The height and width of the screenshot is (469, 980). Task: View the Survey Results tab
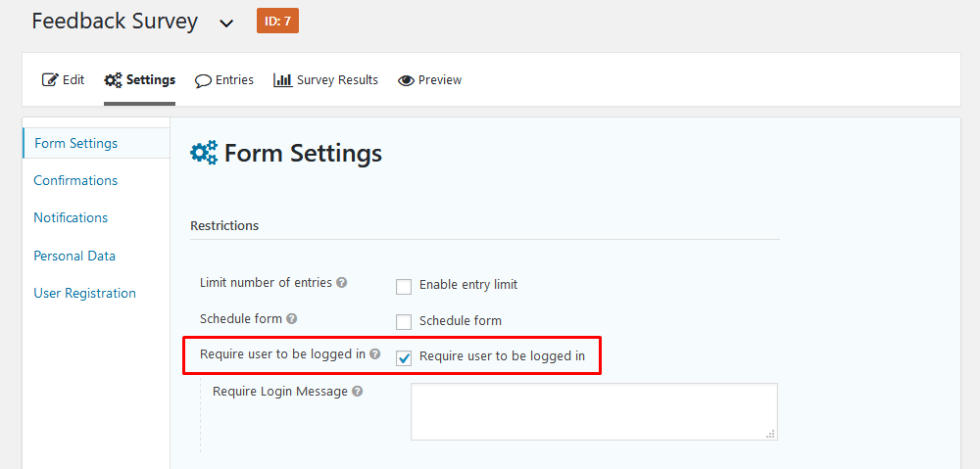click(x=325, y=80)
